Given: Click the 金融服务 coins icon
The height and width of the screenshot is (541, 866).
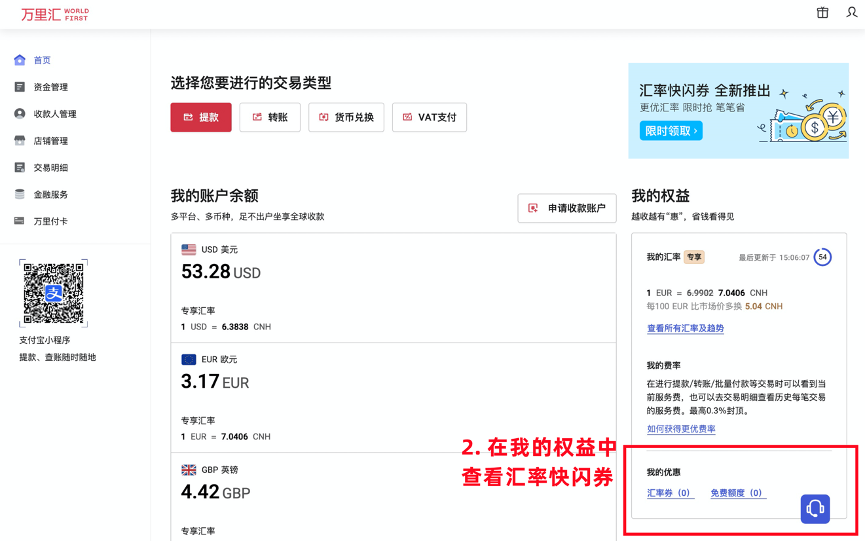Looking at the screenshot, I should (x=20, y=194).
